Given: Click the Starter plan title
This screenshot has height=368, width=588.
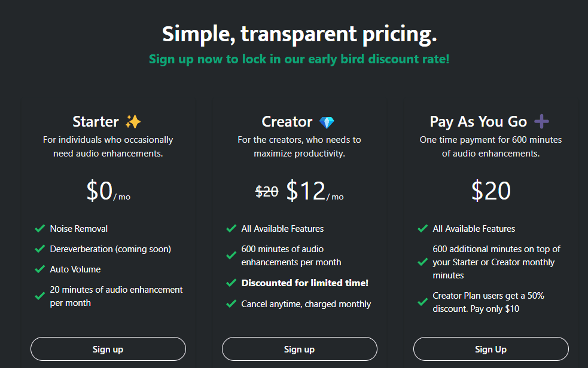Looking at the screenshot, I should coord(96,122).
